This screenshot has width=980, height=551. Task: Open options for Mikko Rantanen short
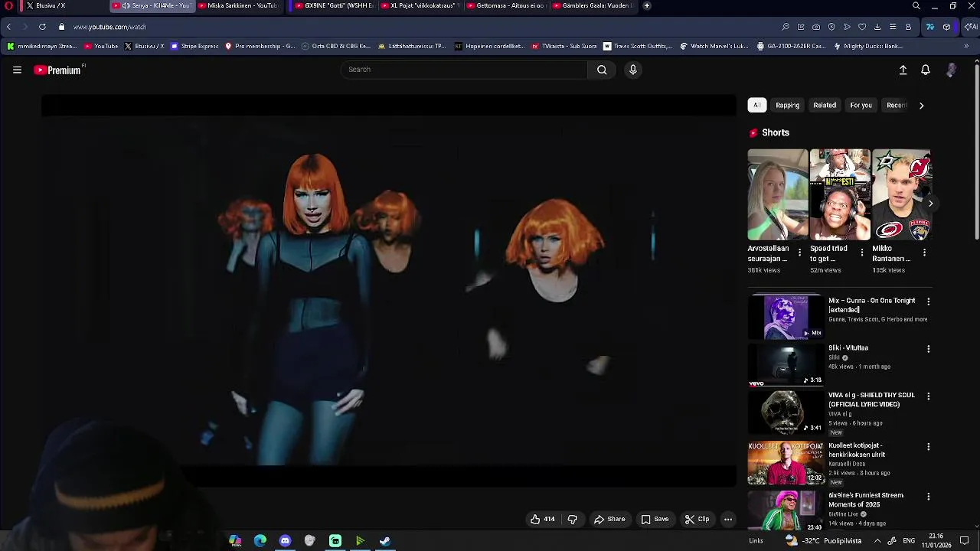(x=924, y=252)
